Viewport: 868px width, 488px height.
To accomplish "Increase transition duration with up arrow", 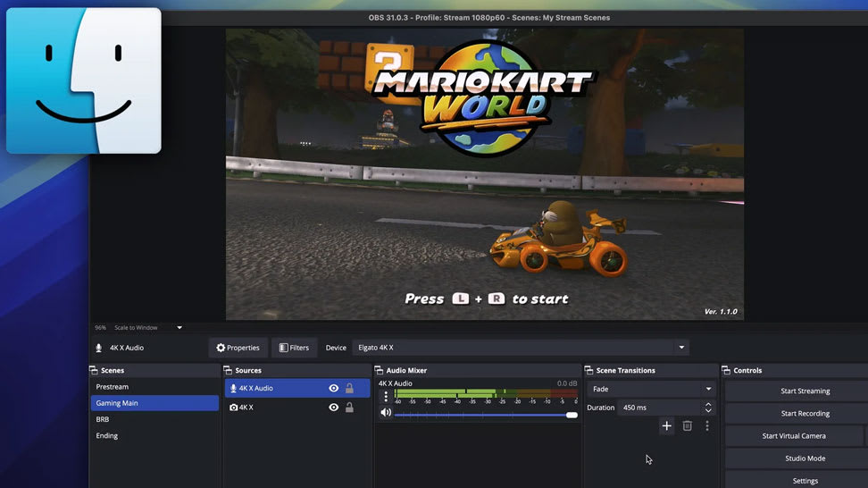I will point(708,404).
